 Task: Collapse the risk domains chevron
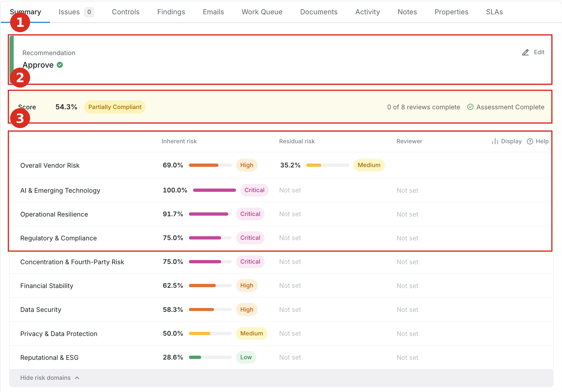[77, 378]
